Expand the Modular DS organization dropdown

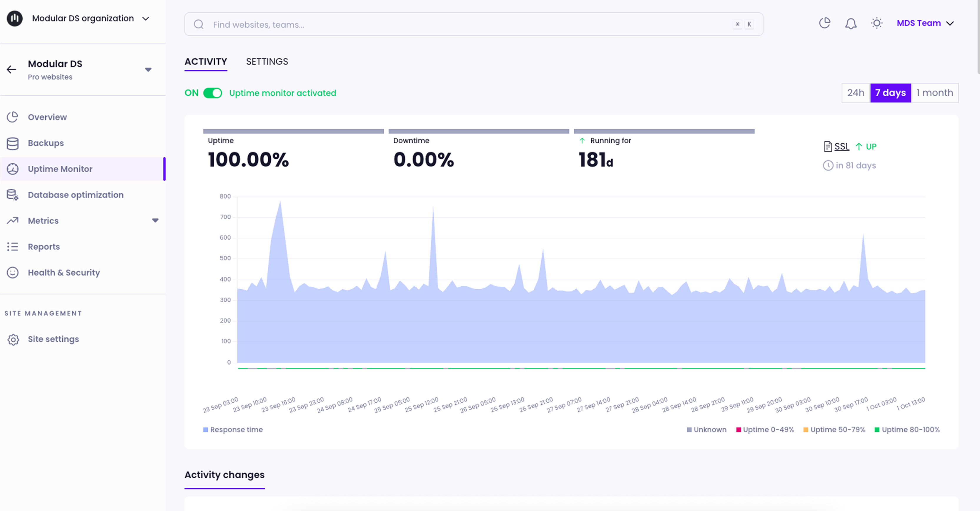146,19
